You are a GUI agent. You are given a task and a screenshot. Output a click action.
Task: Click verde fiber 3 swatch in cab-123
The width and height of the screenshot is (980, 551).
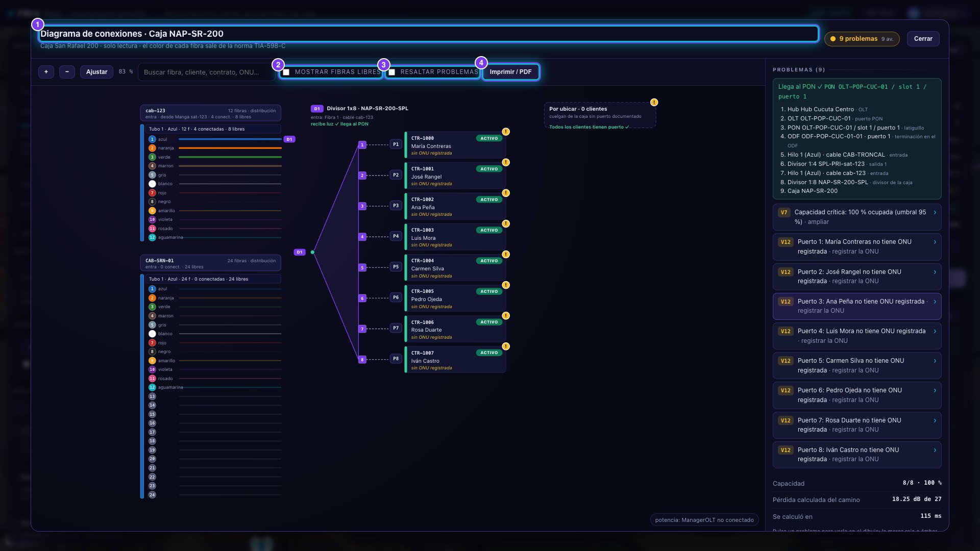(152, 157)
